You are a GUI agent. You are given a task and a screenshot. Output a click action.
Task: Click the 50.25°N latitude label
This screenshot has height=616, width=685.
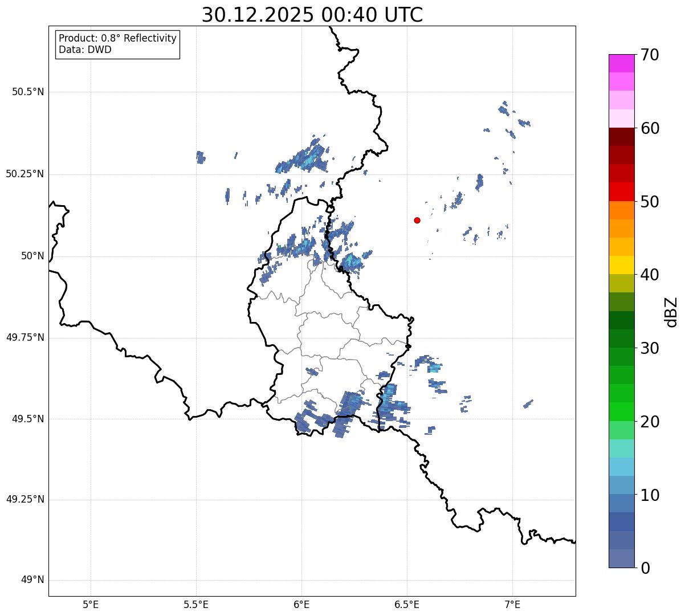25,174
